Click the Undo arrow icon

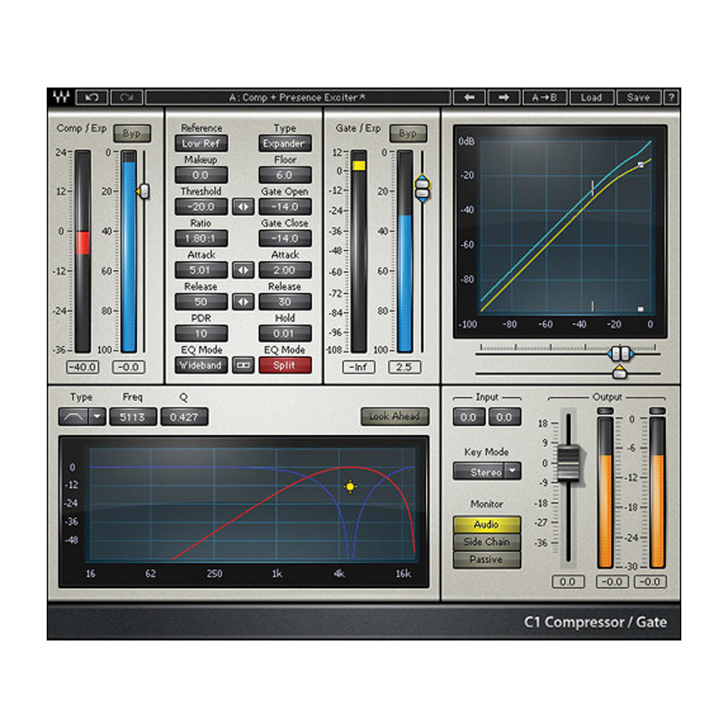tap(92, 97)
